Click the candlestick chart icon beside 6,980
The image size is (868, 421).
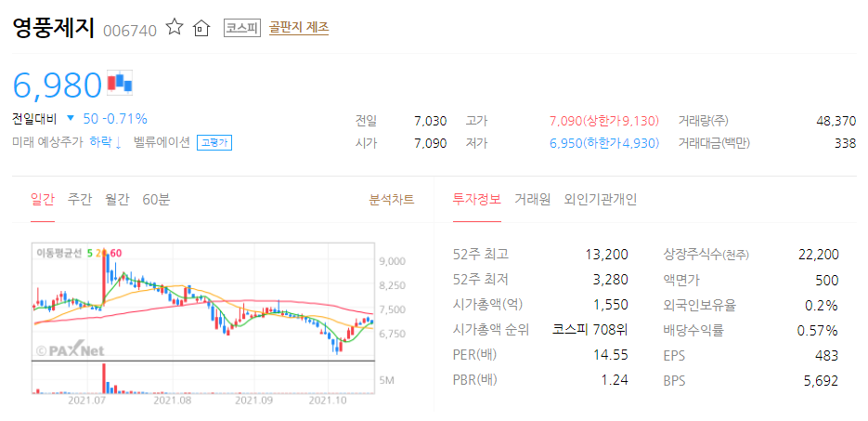click(121, 82)
